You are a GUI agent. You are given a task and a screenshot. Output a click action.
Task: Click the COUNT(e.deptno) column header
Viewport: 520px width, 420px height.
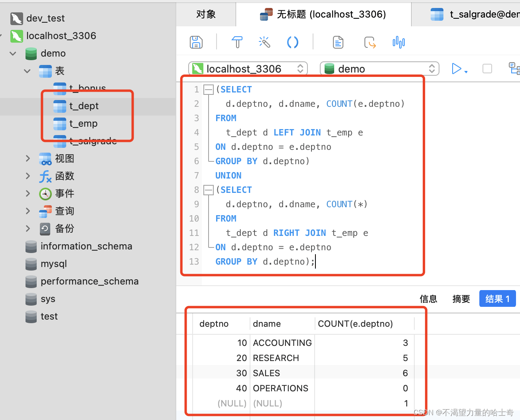point(355,324)
